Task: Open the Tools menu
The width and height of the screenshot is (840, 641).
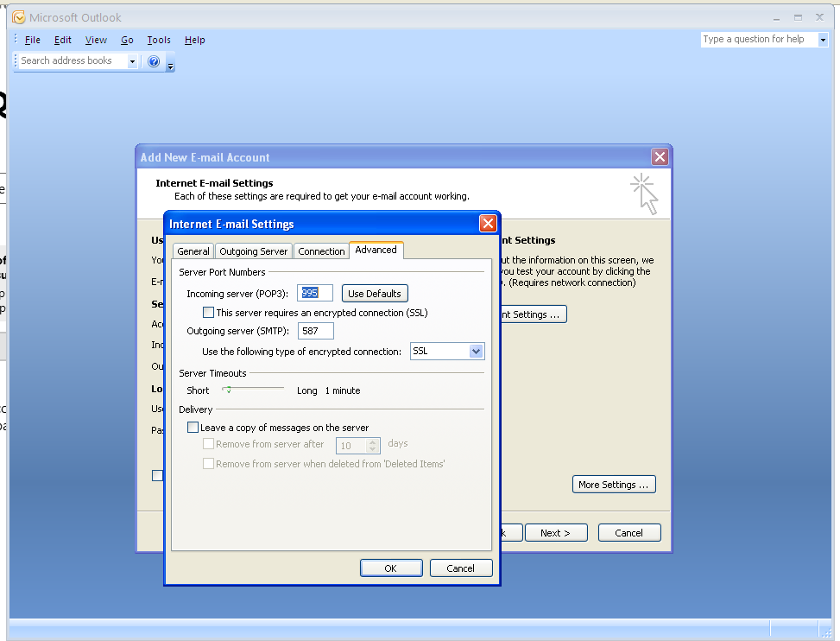Action: point(159,40)
